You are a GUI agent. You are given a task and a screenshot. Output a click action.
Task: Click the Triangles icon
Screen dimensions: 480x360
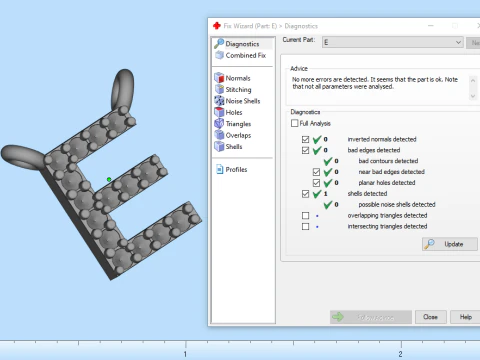[x=219, y=123]
